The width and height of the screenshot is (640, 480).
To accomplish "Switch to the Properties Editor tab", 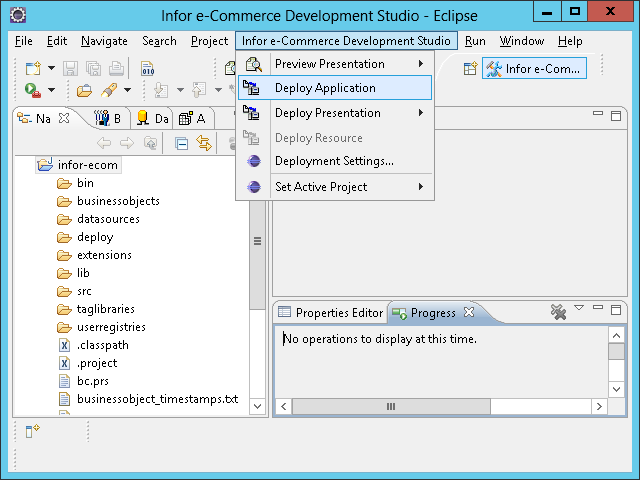I will click(x=330, y=313).
